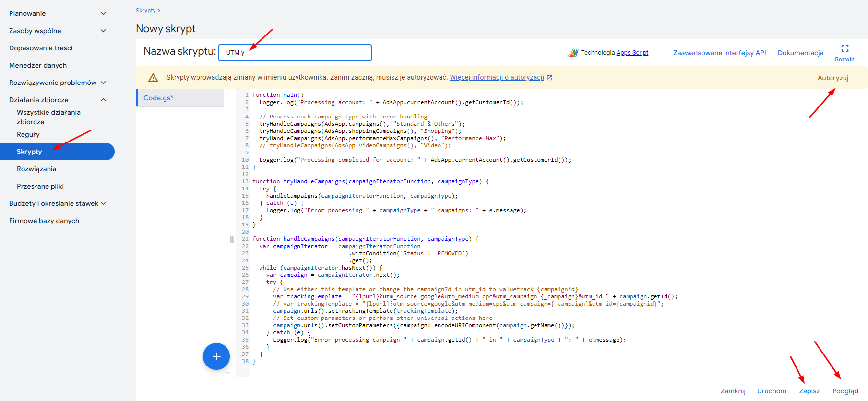Click the Zamknij button
Screen dimensions: 868x401
click(x=733, y=391)
